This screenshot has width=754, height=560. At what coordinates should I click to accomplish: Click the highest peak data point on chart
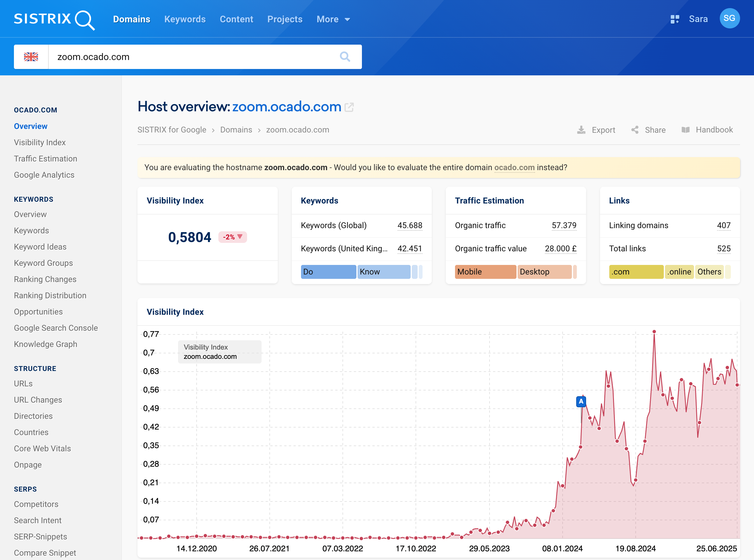coord(654,332)
